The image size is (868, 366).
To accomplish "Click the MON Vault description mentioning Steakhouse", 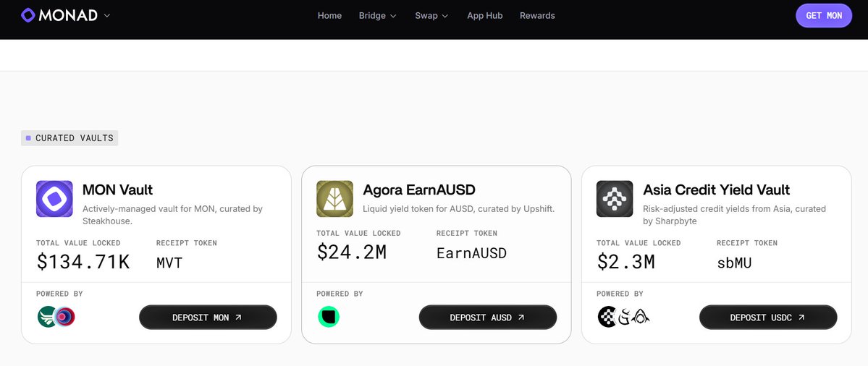I will pos(172,215).
